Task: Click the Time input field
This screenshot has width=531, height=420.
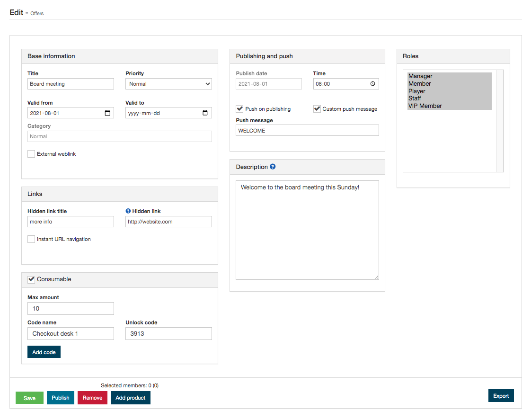Action: (x=346, y=84)
